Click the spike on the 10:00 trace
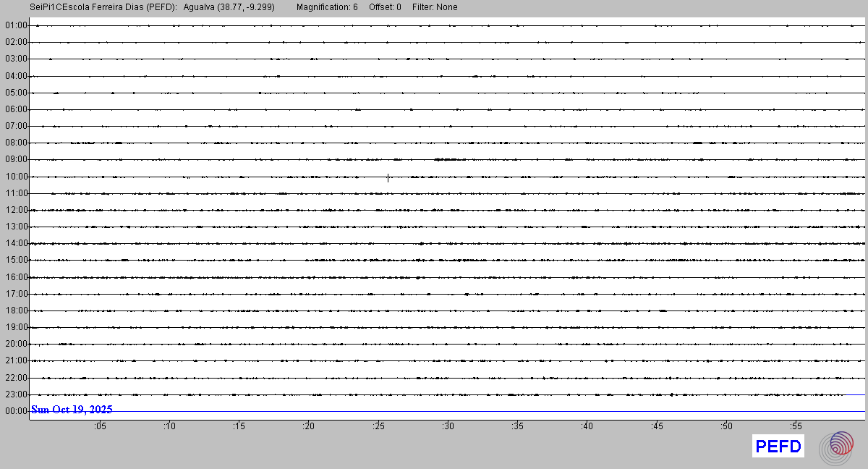 click(x=388, y=177)
